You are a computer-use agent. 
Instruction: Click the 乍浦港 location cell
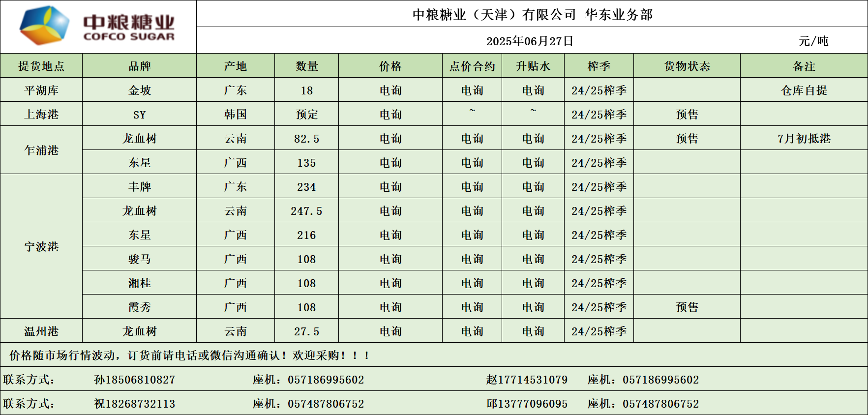pyautogui.click(x=41, y=150)
